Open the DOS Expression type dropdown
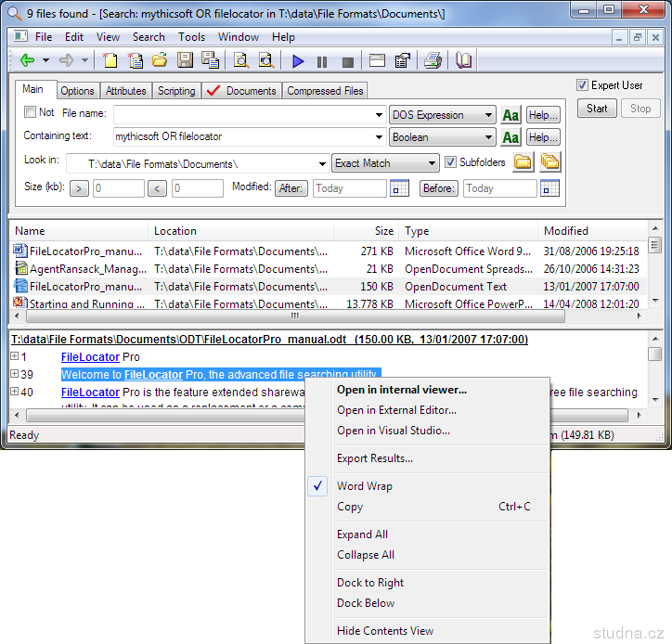672x644 pixels. pos(488,115)
